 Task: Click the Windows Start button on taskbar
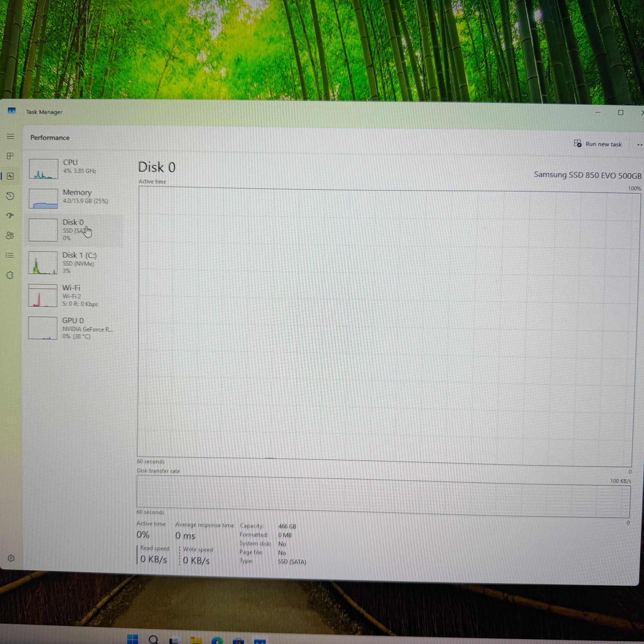133,638
